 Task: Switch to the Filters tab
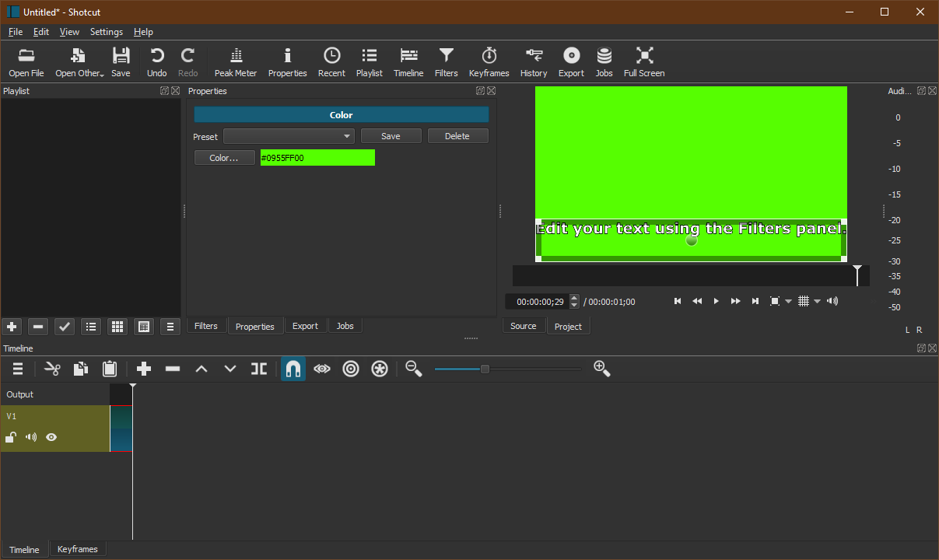(x=206, y=326)
